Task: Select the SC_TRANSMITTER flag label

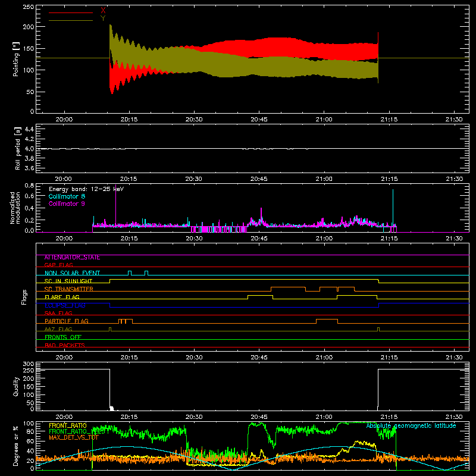Action: click(x=68, y=289)
